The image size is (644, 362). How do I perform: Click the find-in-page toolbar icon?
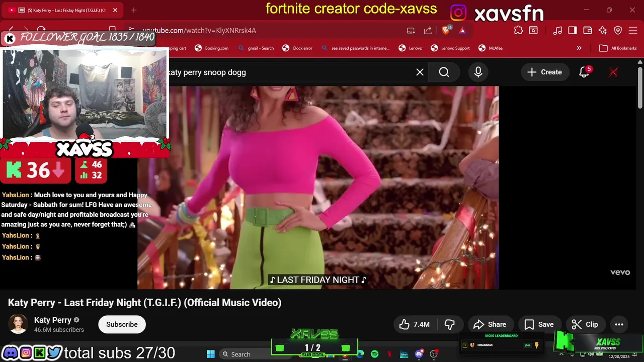point(533,30)
